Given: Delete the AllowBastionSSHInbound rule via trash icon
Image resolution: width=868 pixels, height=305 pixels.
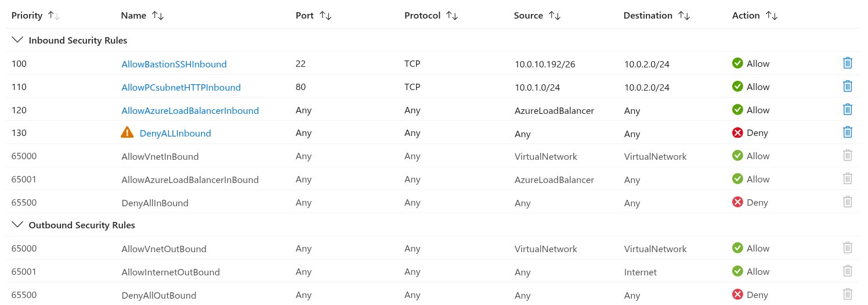Looking at the screenshot, I should coord(847,63).
